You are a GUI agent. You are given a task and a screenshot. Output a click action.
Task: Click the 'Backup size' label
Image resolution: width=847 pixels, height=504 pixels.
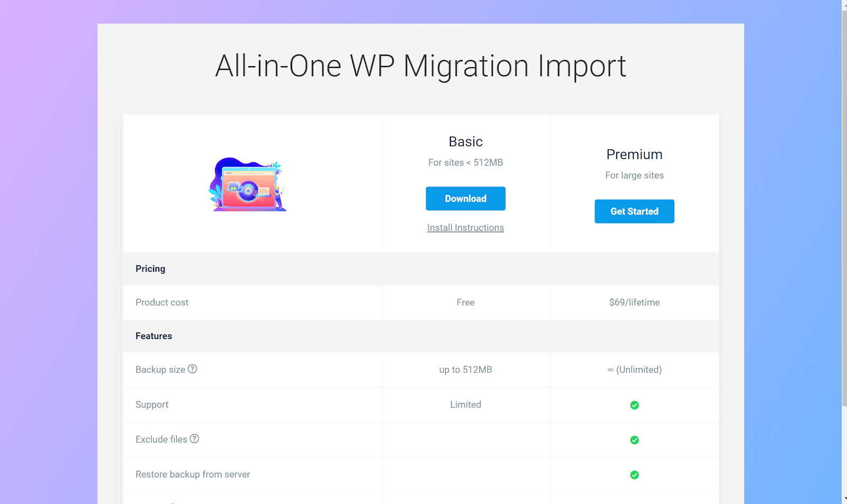[160, 370]
